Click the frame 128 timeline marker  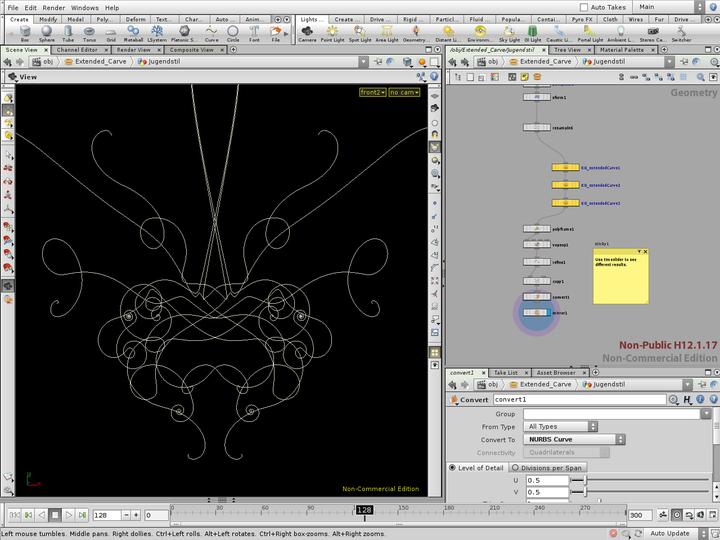click(364, 510)
